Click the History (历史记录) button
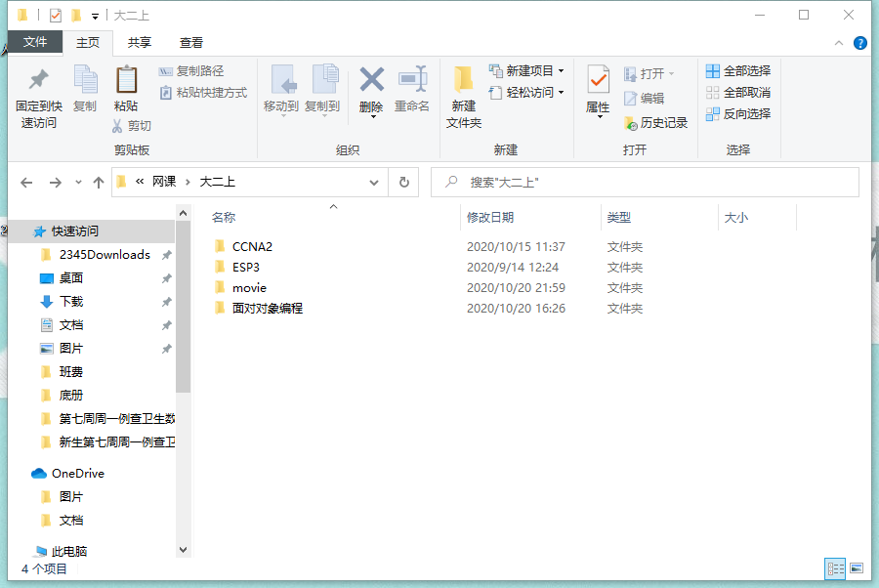The height and width of the screenshot is (588, 879). point(655,123)
